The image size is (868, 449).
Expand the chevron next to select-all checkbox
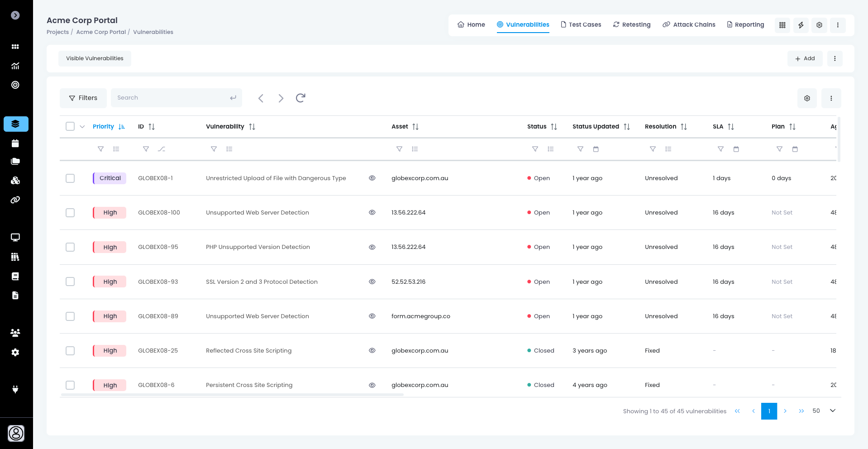[x=82, y=127]
